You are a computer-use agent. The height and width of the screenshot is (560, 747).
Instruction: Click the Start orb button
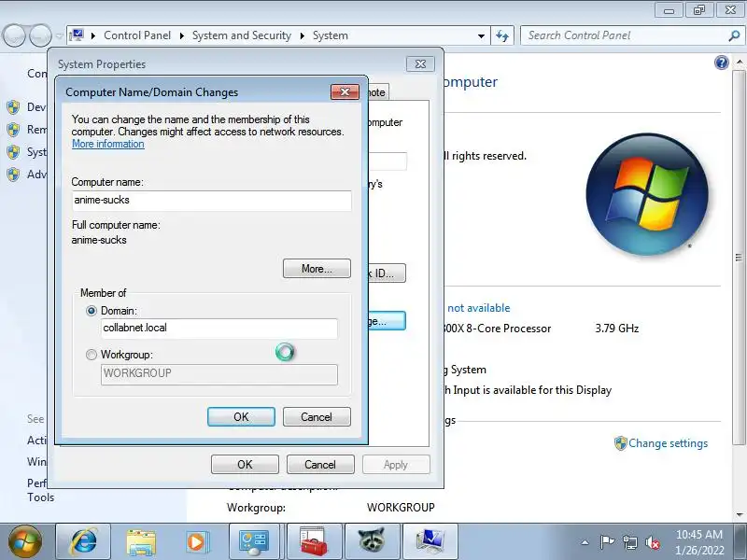[x=25, y=541]
